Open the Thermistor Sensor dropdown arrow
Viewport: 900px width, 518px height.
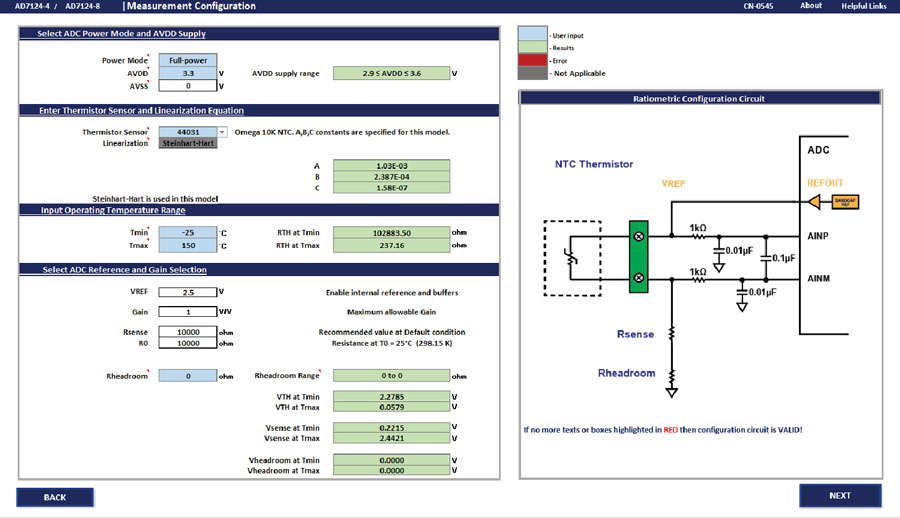click(x=222, y=132)
